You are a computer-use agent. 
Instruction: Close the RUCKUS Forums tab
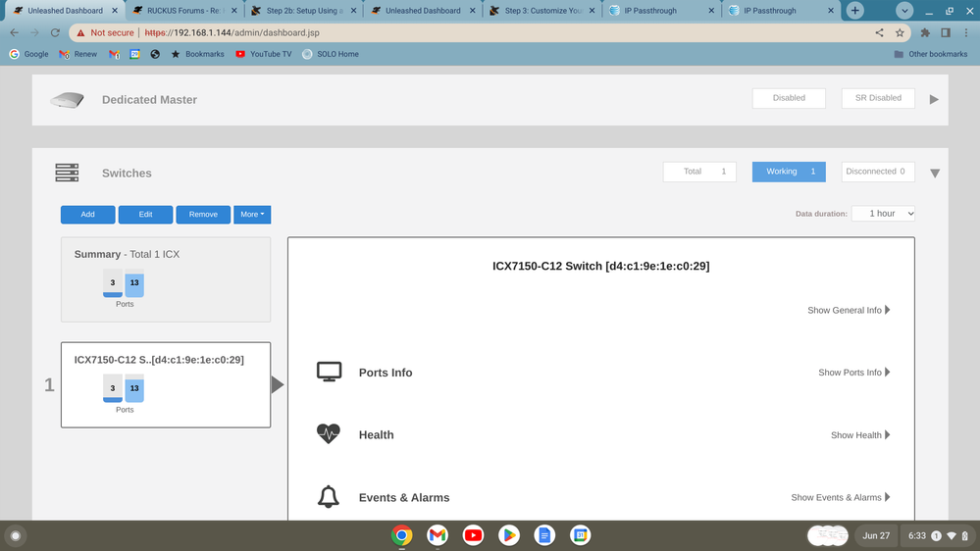pos(234,11)
